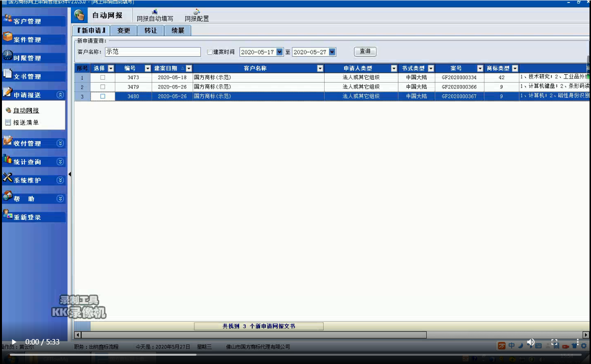This screenshot has width=591, height=364.
Task: Open the 选择 column filter dropdown
Action: (x=111, y=68)
